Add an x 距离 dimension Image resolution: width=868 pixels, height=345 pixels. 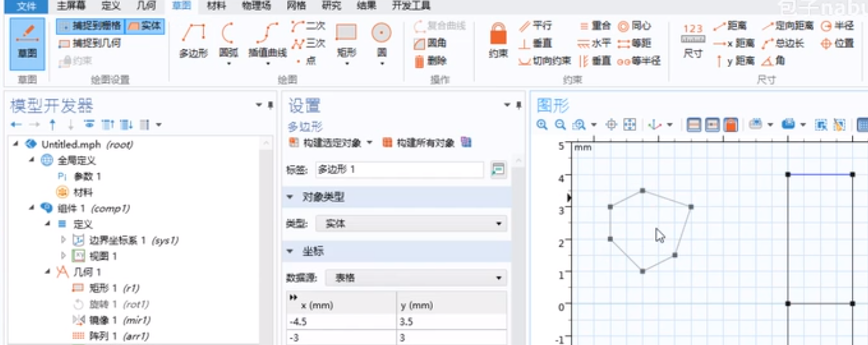[x=734, y=43]
